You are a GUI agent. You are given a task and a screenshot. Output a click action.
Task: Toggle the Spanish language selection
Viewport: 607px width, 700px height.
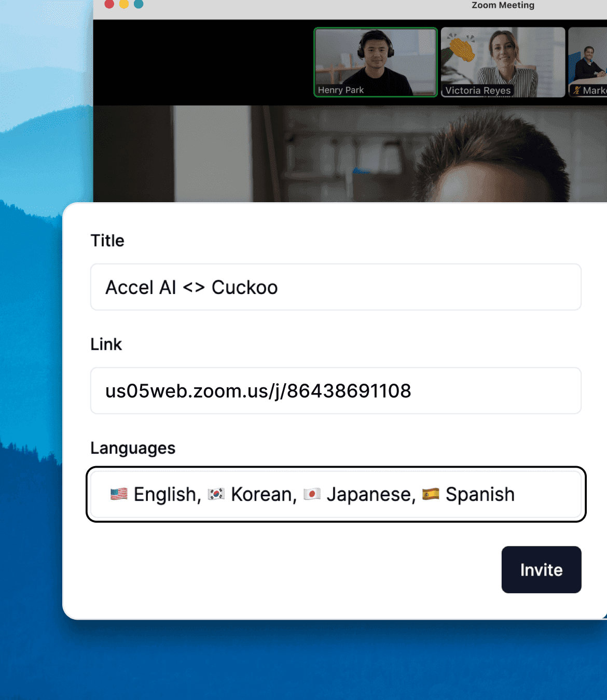(479, 494)
